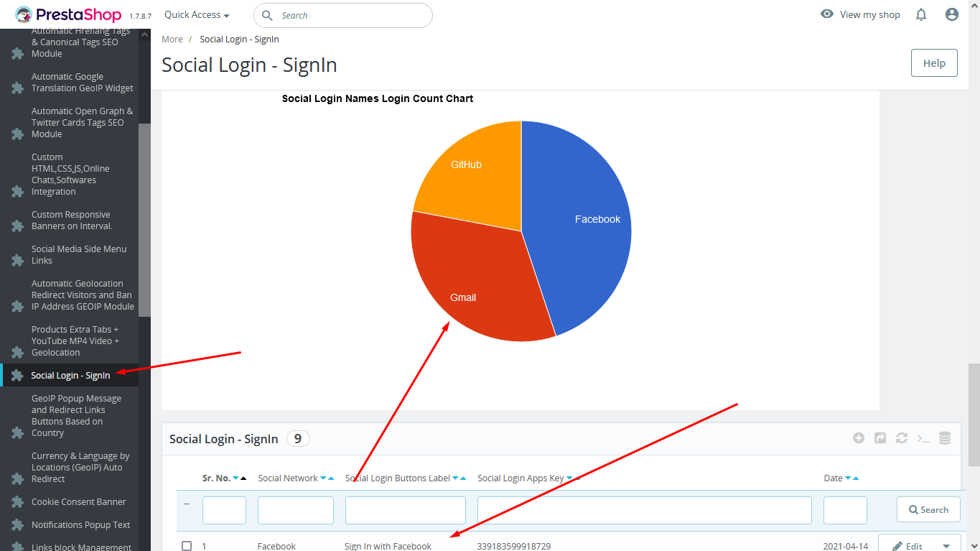This screenshot has height=551, width=980.
Task: Click the Refresh list icon
Action: (902, 438)
